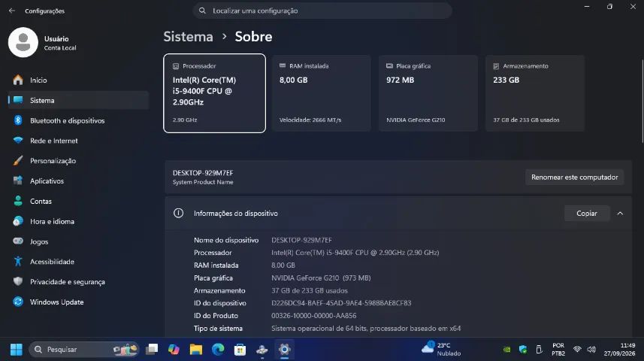Open Rede e Internet settings
This screenshot has height=361, width=644.
click(x=78, y=141)
